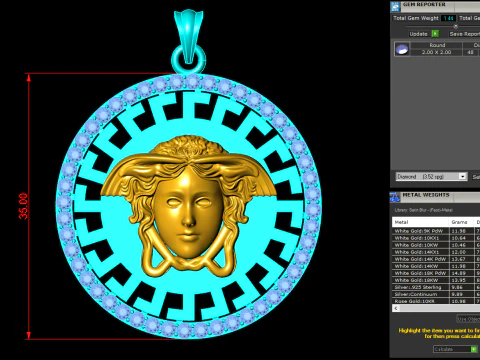480x360 pixels.
Task: Click the 13.95 grams value
Action: [x=459, y=280]
